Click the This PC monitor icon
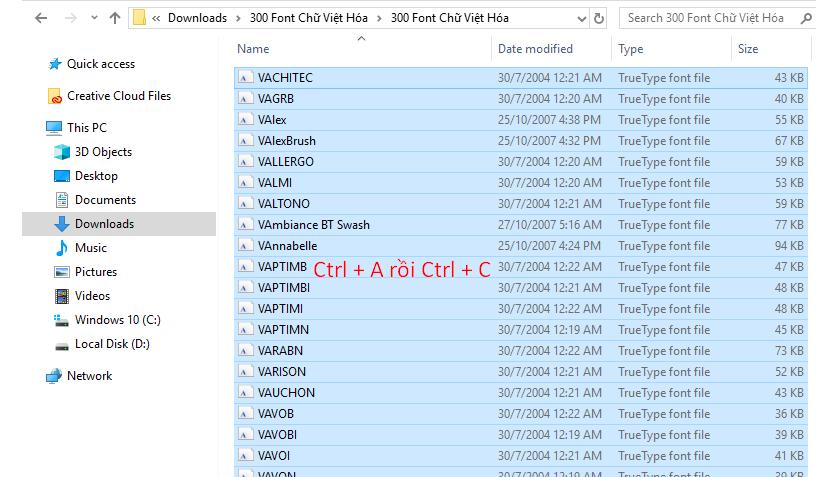816x477 pixels. [x=54, y=128]
